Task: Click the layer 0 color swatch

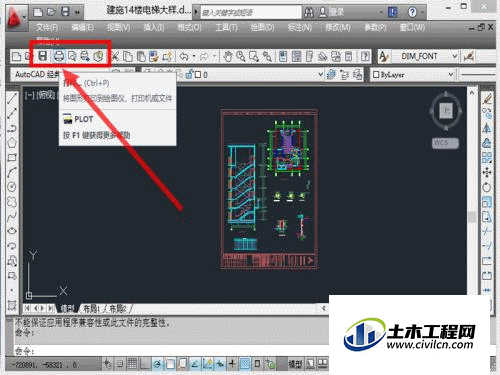Action: pyautogui.click(x=198, y=75)
